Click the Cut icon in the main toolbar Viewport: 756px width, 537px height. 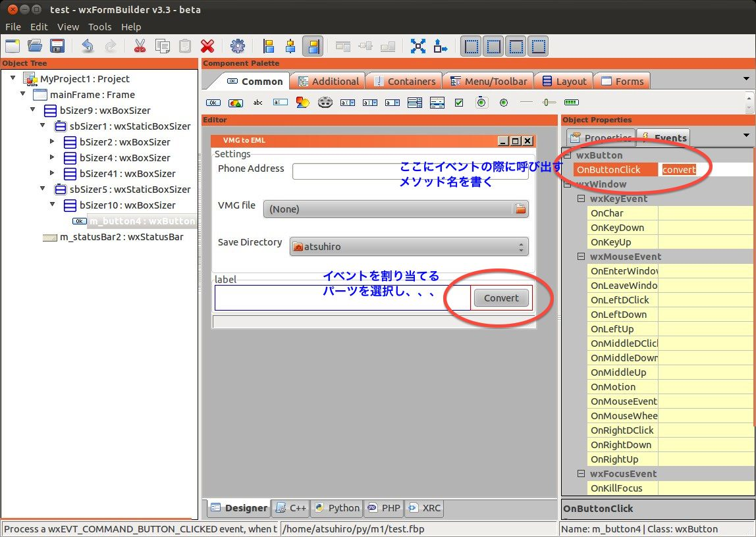[x=141, y=46]
